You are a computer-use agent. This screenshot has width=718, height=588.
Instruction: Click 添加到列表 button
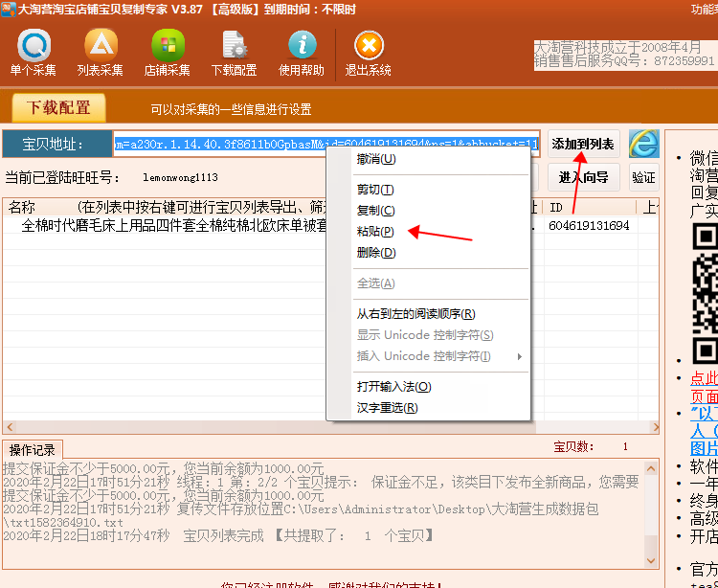coord(583,145)
